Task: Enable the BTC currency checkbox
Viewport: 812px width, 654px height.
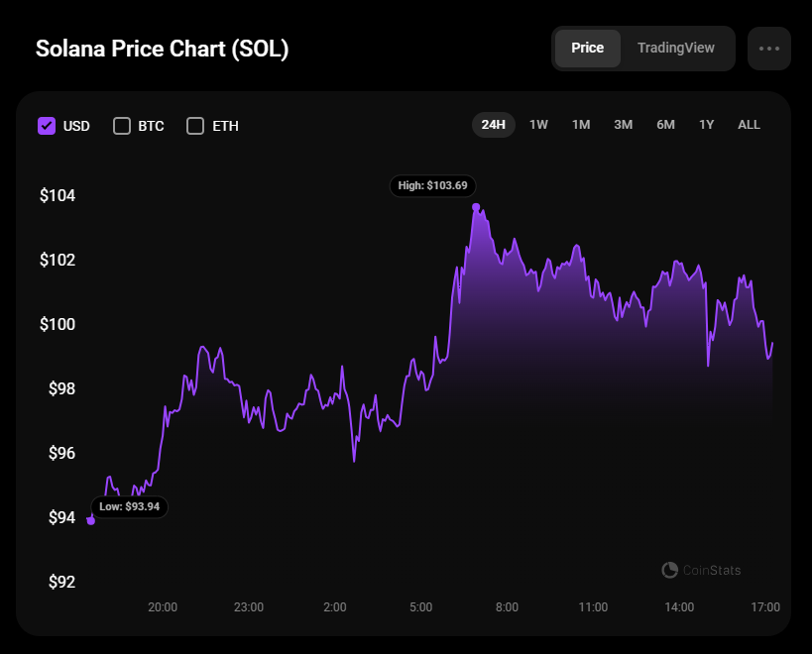Action: click(122, 126)
